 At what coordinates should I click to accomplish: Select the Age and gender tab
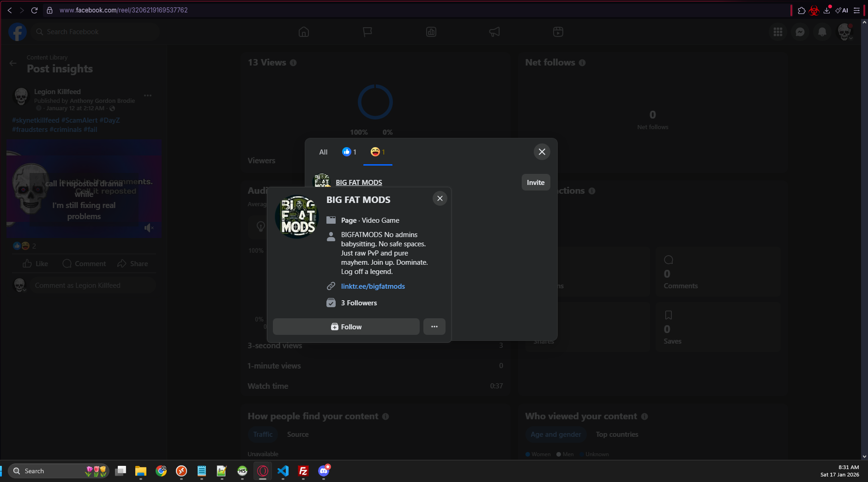pos(556,434)
